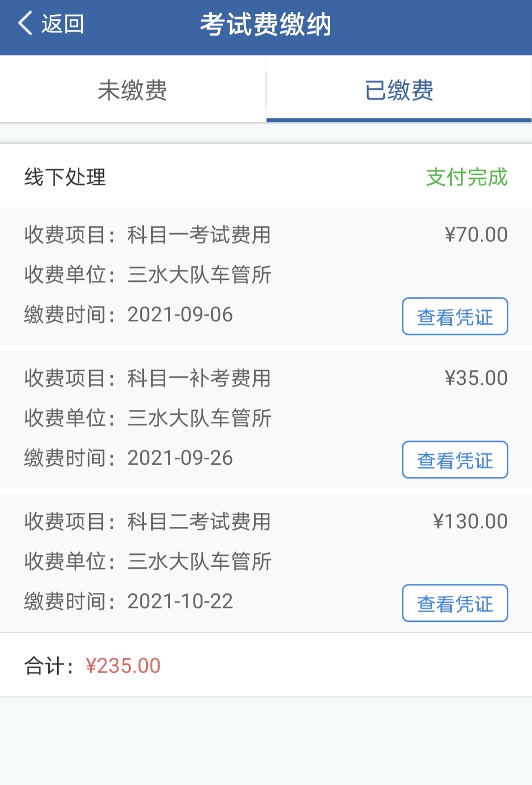532x785 pixels.
Task: Tap the 支付完成 status text
Action: coord(466,177)
